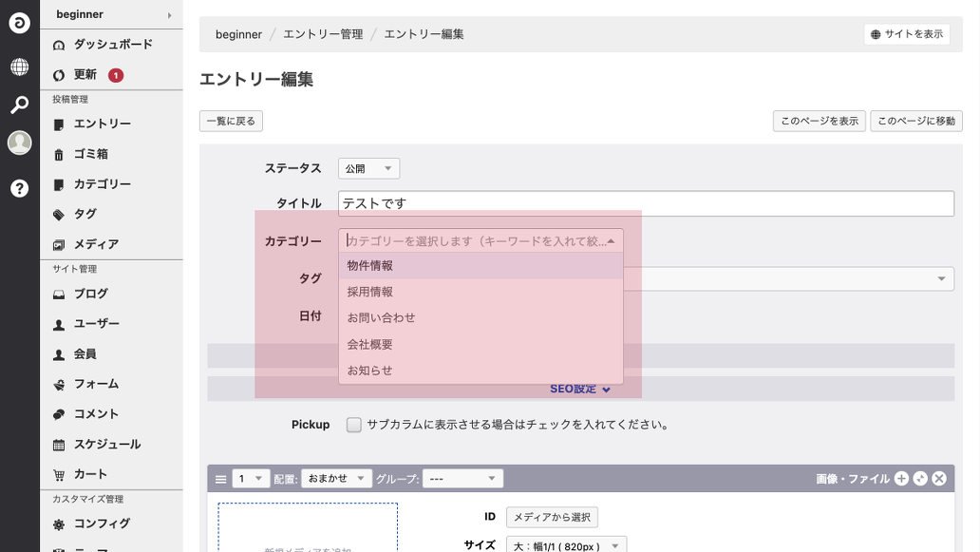Enable the Pickup checkbox

tap(354, 425)
